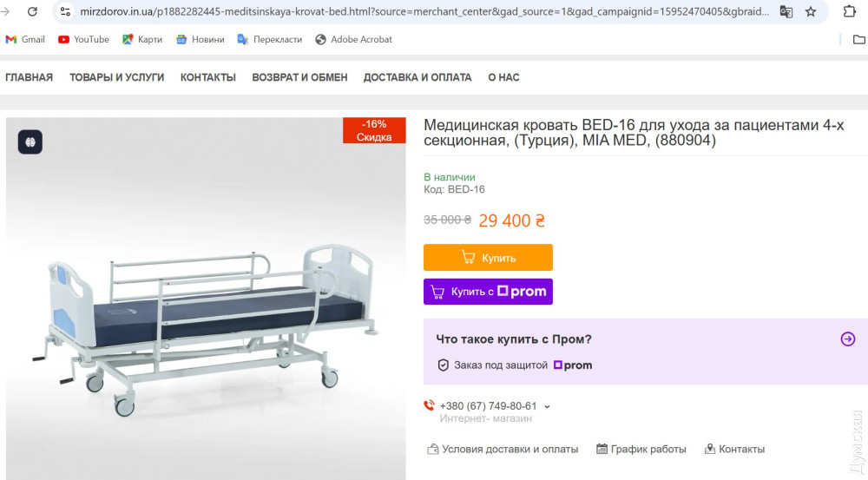868x480 pixels.
Task: Click the address bar URL field
Action: pyautogui.click(x=417, y=12)
